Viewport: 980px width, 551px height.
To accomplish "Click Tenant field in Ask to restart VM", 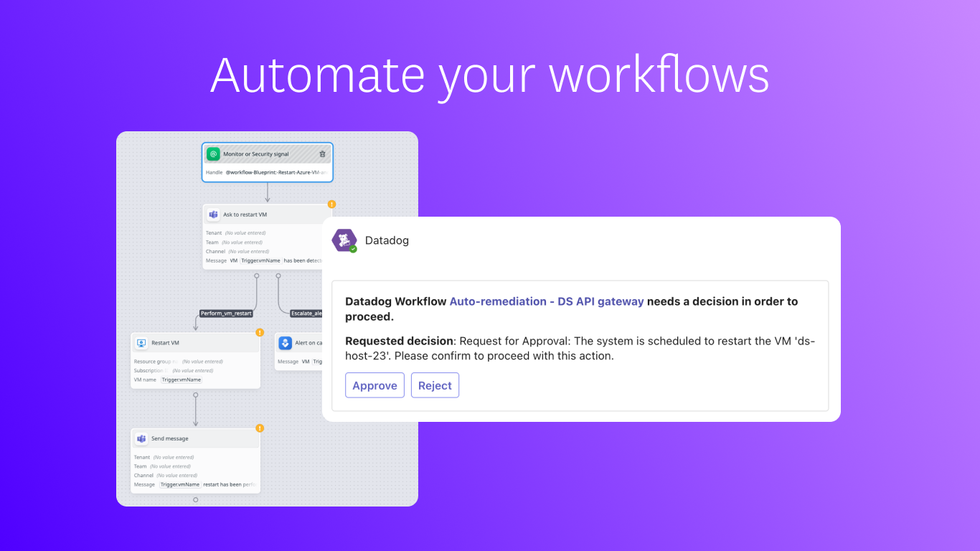I will pyautogui.click(x=236, y=233).
